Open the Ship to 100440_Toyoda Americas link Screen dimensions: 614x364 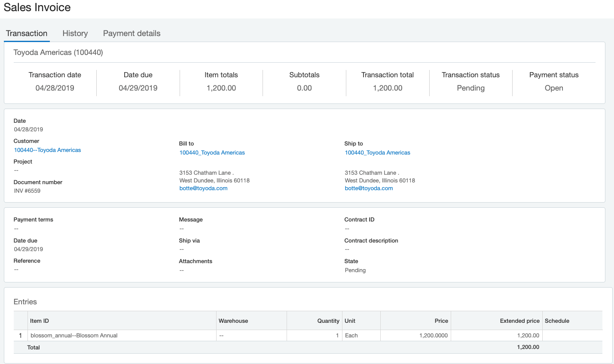(x=377, y=153)
